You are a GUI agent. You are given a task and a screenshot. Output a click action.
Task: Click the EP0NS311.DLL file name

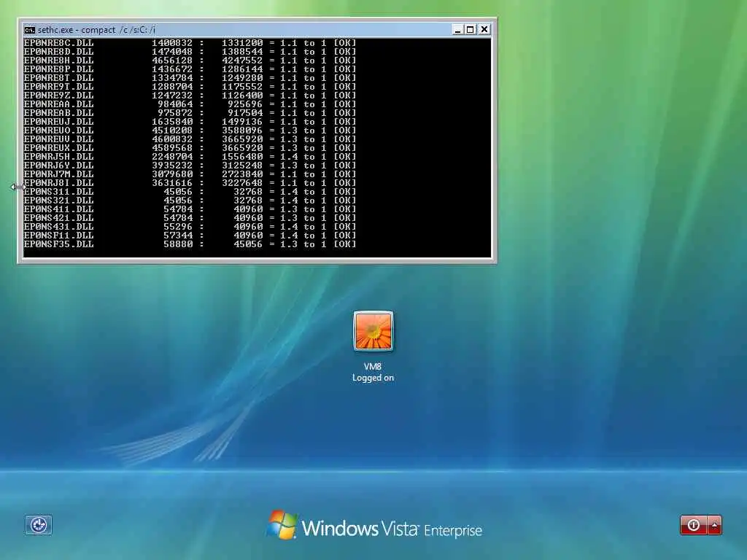pos(58,192)
